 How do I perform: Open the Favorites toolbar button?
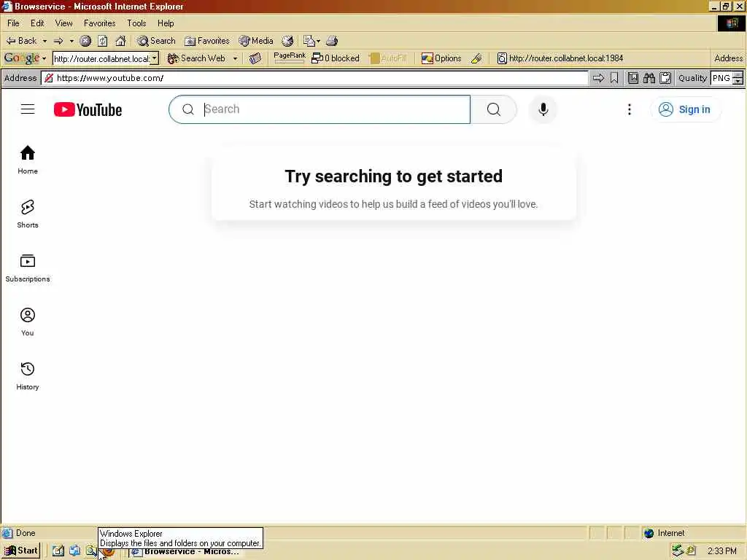[206, 41]
